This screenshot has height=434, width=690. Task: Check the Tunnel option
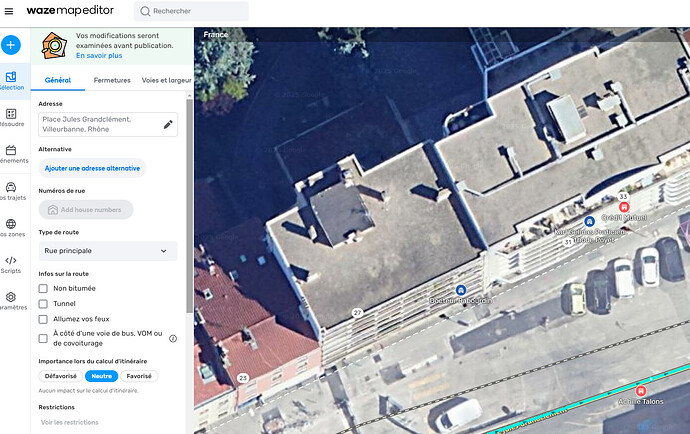(x=43, y=303)
